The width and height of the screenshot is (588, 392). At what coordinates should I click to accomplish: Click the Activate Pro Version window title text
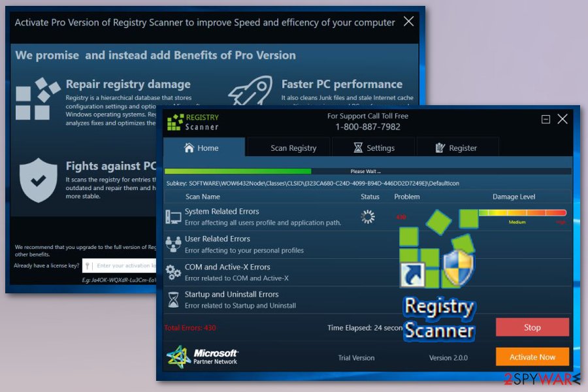204,22
